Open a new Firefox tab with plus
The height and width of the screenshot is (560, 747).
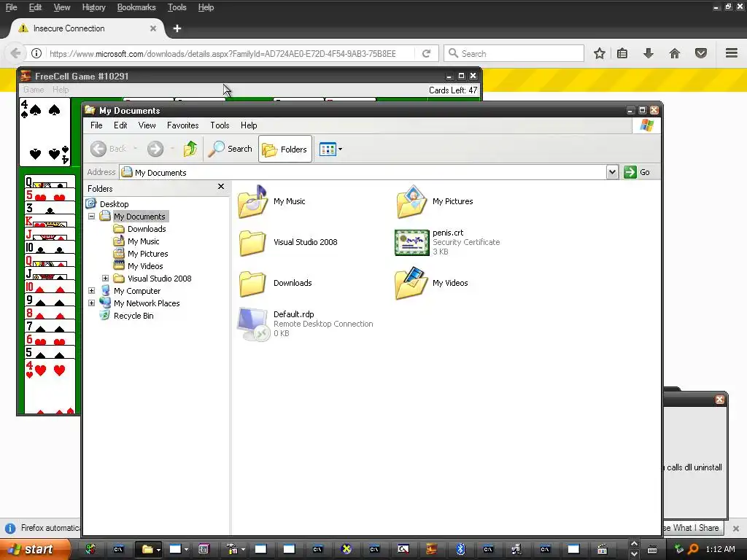pos(177,28)
